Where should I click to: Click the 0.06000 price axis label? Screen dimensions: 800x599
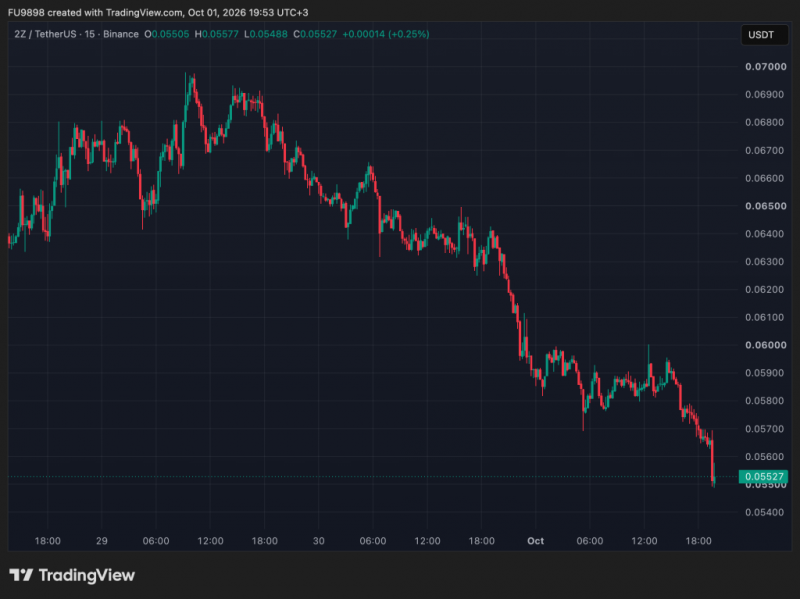point(765,345)
